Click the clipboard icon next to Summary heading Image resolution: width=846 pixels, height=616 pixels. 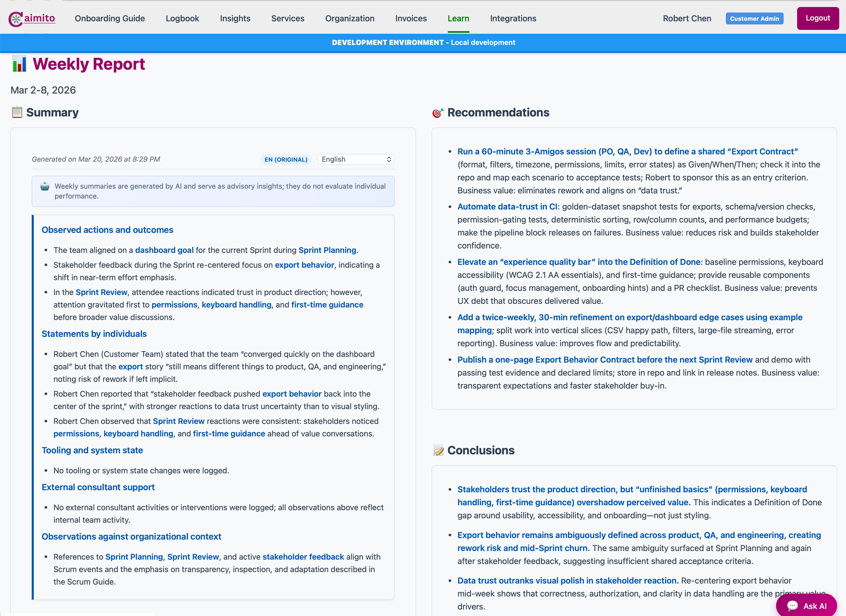[x=16, y=112]
